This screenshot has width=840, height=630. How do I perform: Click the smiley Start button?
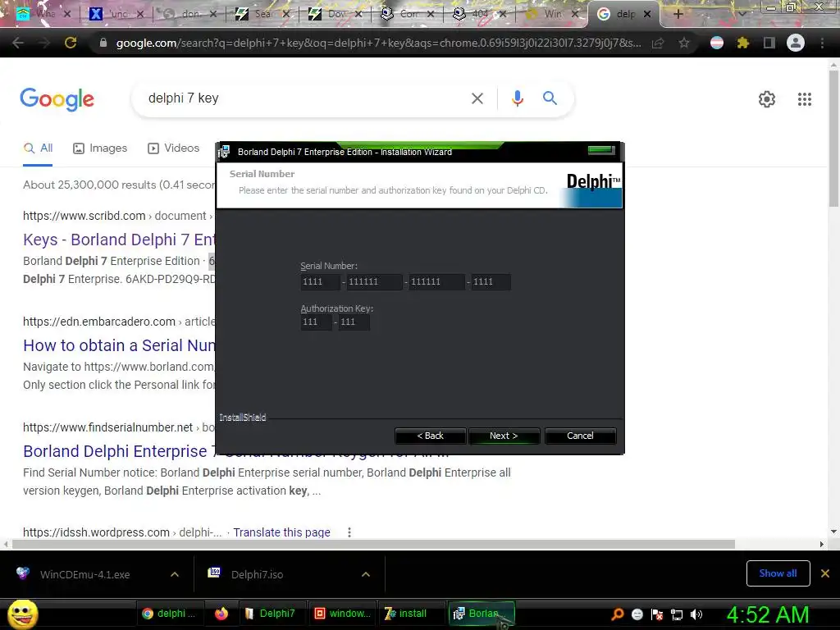pyautogui.click(x=23, y=614)
